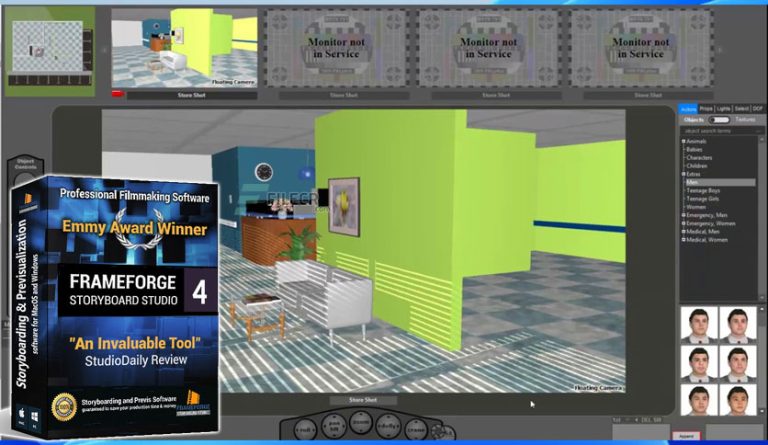This screenshot has width=768, height=445.
Task: Select Children in the object tree
Action: pyautogui.click(x=696, y=166)
